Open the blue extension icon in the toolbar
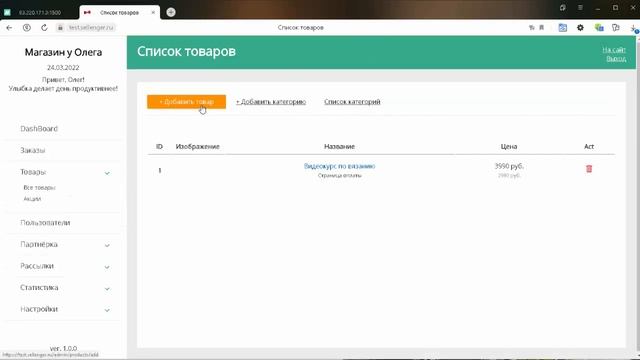640x360 pixels. click(562, 28)
